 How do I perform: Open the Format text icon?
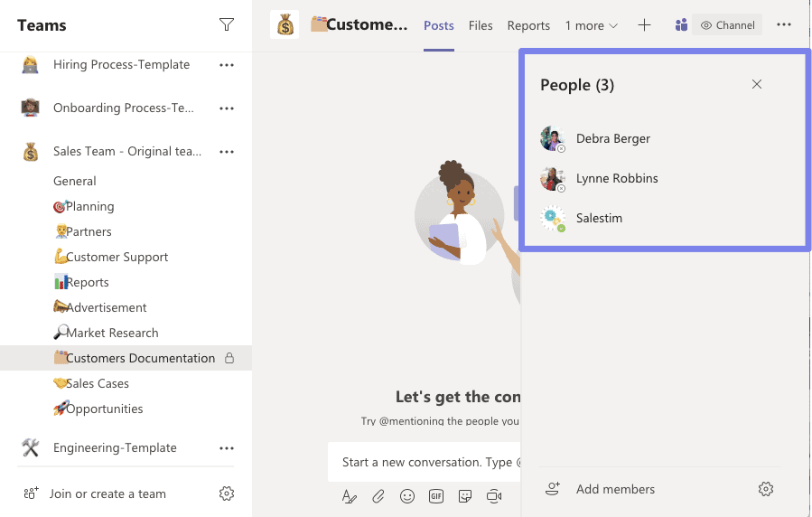point(349,496)
